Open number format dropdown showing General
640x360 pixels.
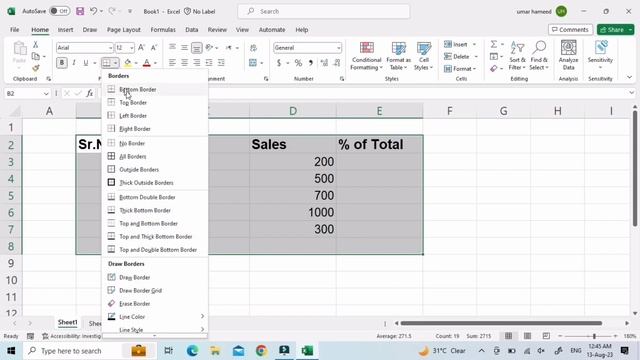click(x=338, y=48)
